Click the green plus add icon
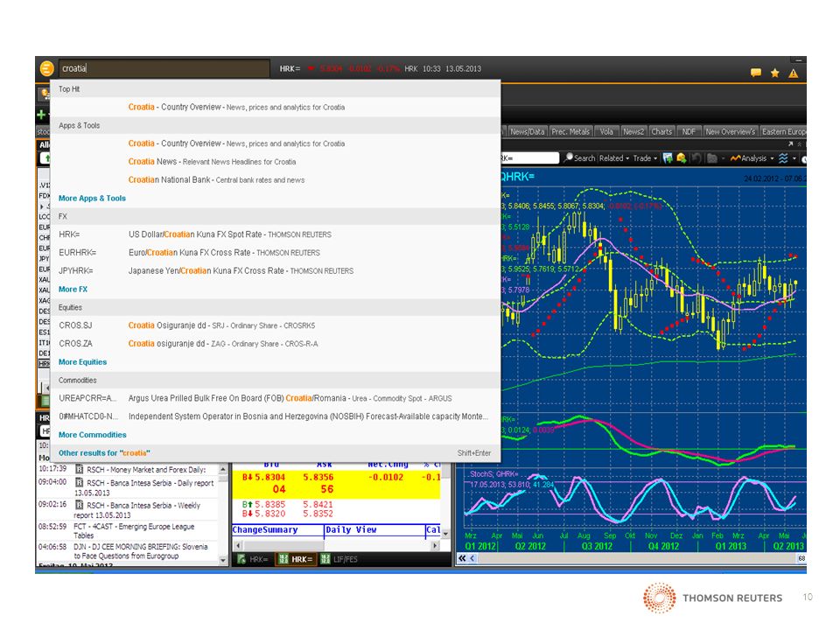840x630 pixels. 41,114
